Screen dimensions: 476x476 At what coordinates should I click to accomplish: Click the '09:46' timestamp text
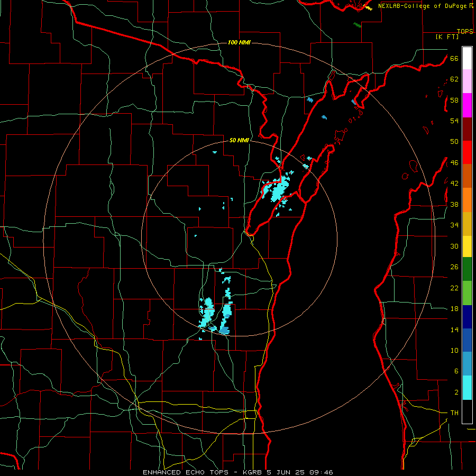pyautogui.click(x=321, y=472)
